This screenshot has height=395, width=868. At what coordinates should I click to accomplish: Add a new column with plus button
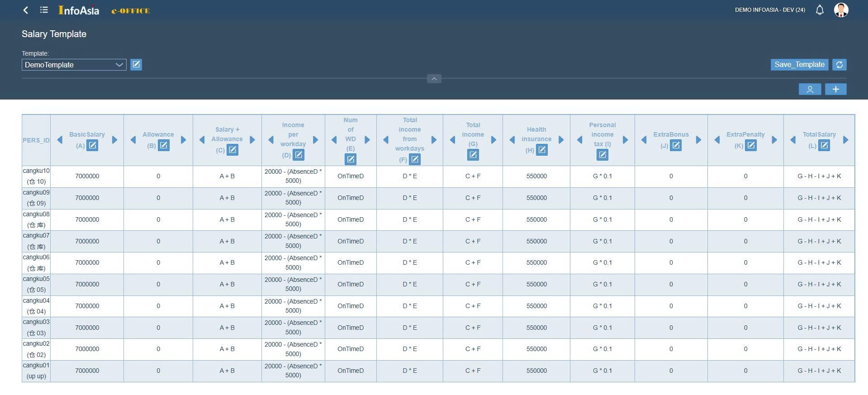click(x=835, y=89)
